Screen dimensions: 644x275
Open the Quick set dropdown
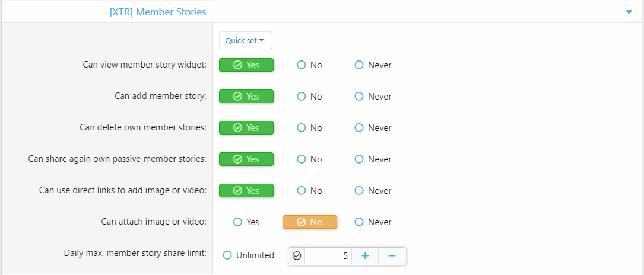coord(245,40)
